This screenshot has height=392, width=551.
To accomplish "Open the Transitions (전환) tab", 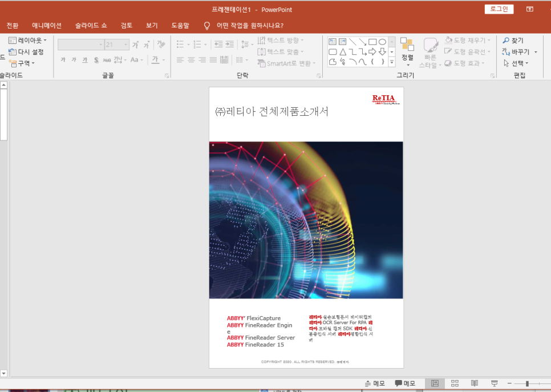I will click(x=13, y=25).
